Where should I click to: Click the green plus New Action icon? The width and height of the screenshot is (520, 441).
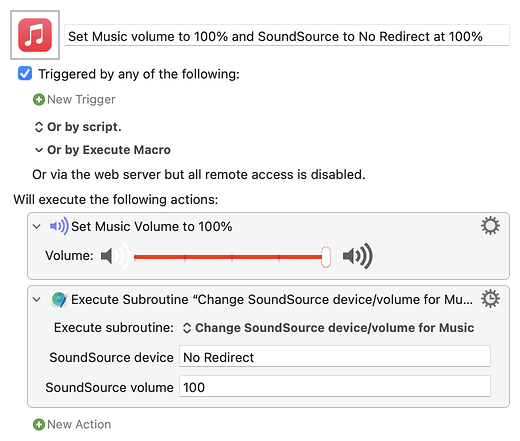[39, 424]
